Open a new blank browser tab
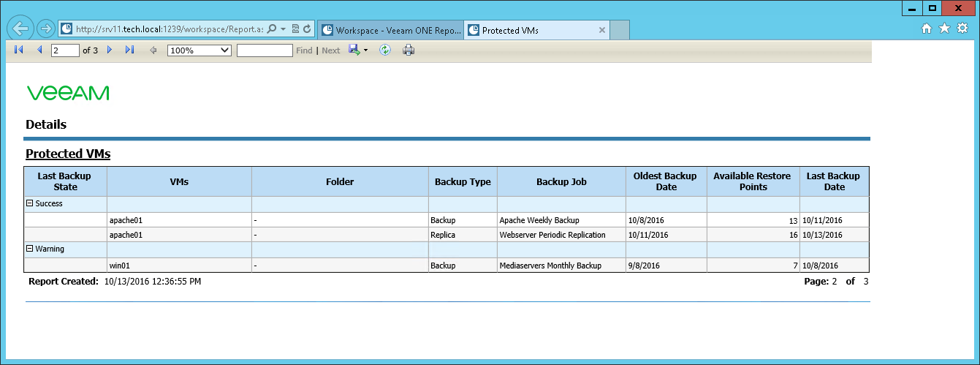The height and width of the screenshot is (365, 980). 620,30
